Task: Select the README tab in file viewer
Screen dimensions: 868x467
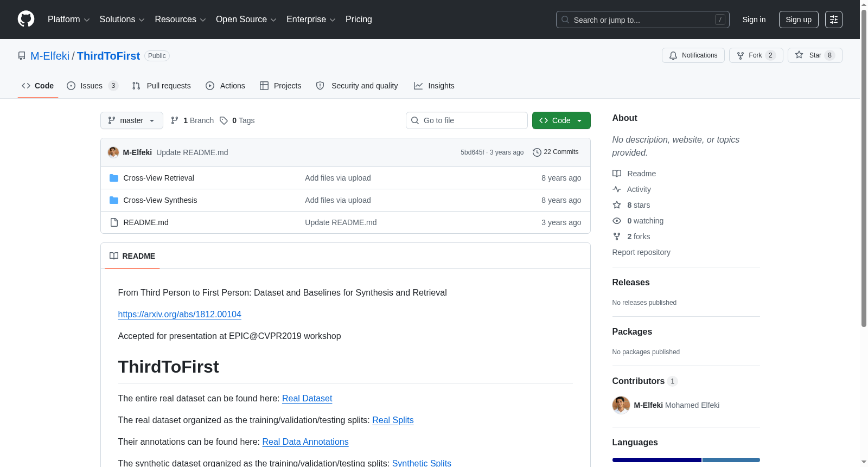Action: click(x=132, y=256)
